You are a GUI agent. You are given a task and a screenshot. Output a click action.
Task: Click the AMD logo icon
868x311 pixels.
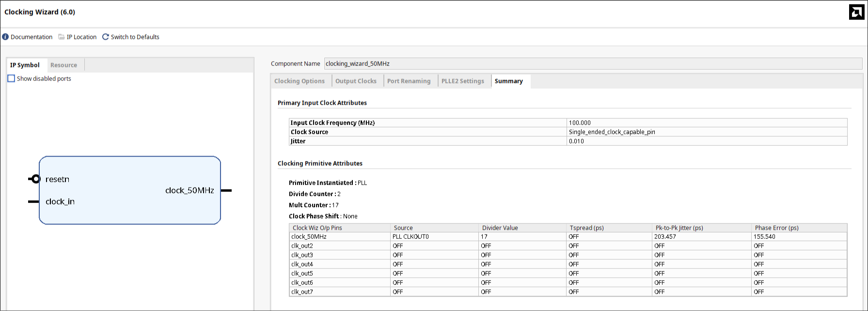856,12
